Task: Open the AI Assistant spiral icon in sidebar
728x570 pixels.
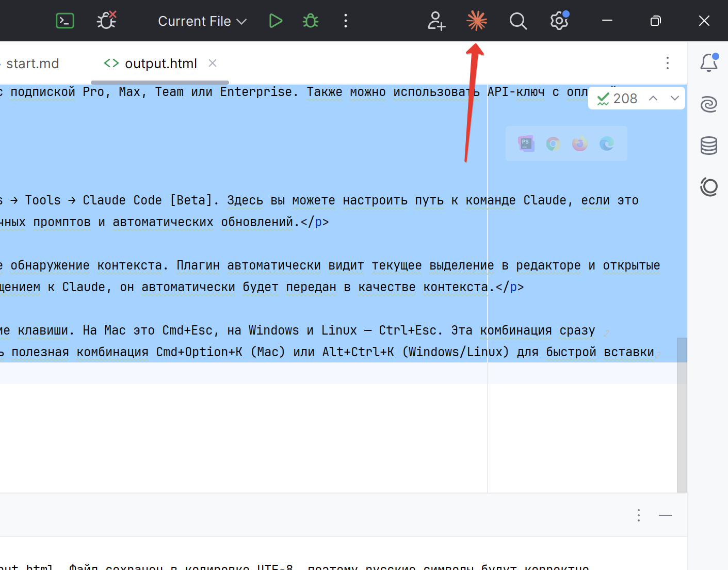Action: pos(709,104)
